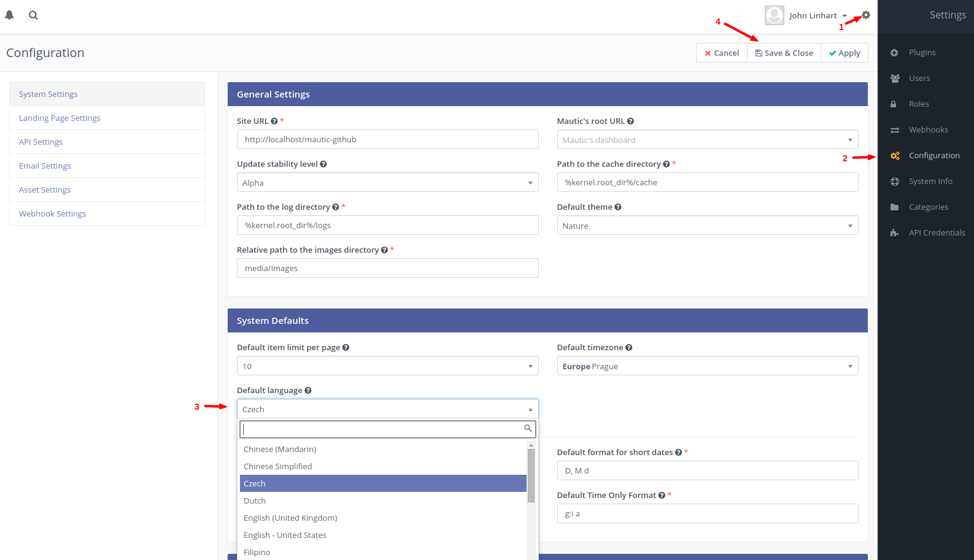Image resolution: width=974 pixels, height=560 pixels.
Task: Select Chinese Simplified language option
Action: (x=383, y=467)
